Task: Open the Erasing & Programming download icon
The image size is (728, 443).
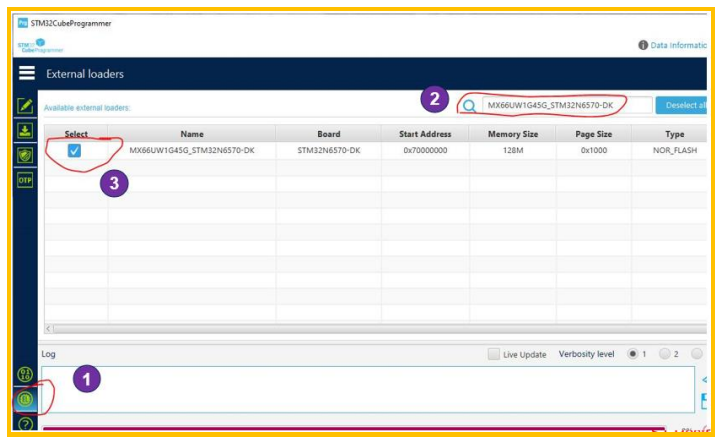Action: [x=25, y=130]
